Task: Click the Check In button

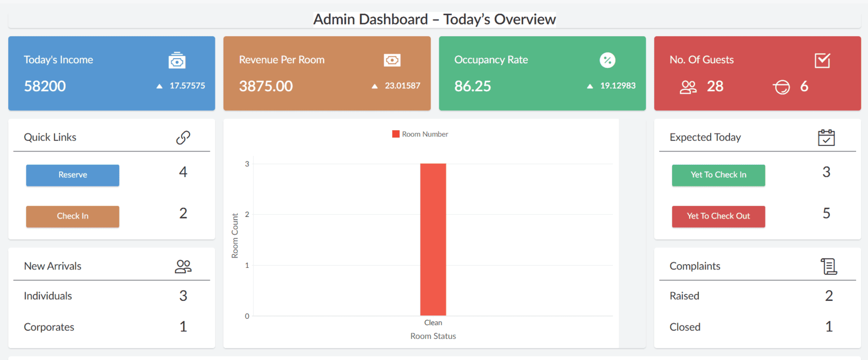Action: coord(73,216)
